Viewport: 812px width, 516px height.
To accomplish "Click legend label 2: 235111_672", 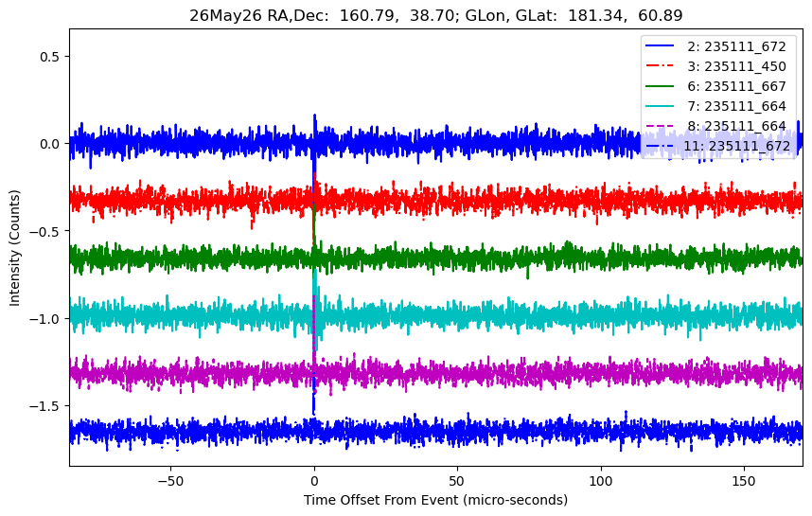I will click(x=736, y=46).
